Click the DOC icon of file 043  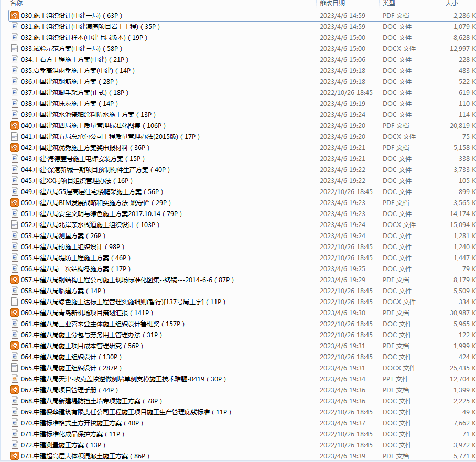coord(14,158)
